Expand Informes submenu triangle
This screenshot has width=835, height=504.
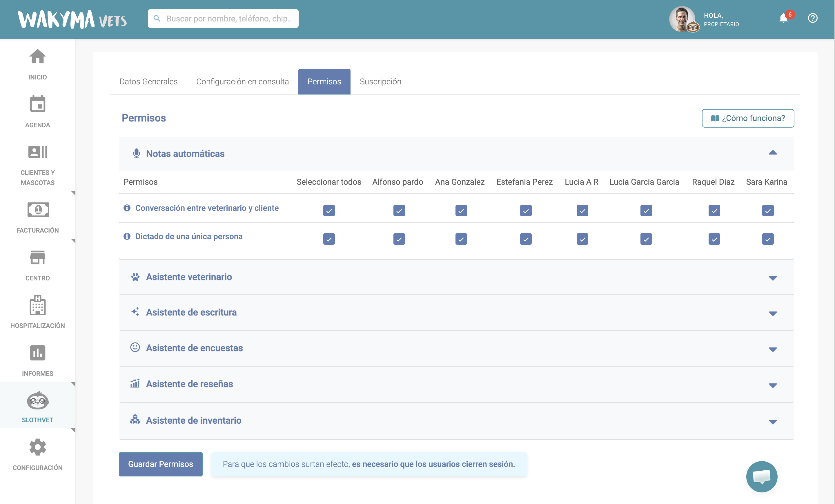pos(73,384)
